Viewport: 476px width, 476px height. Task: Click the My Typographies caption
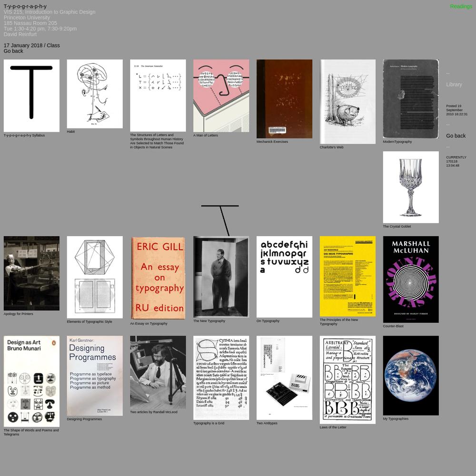click(x=396, y=419)
